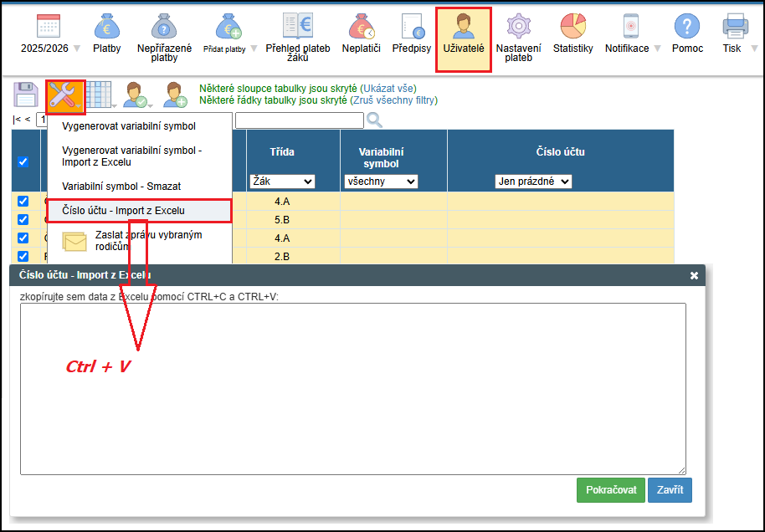Open the Třída filter dropdown showing Žák
This screenshot has height=532, width=765.
[282, 182]
